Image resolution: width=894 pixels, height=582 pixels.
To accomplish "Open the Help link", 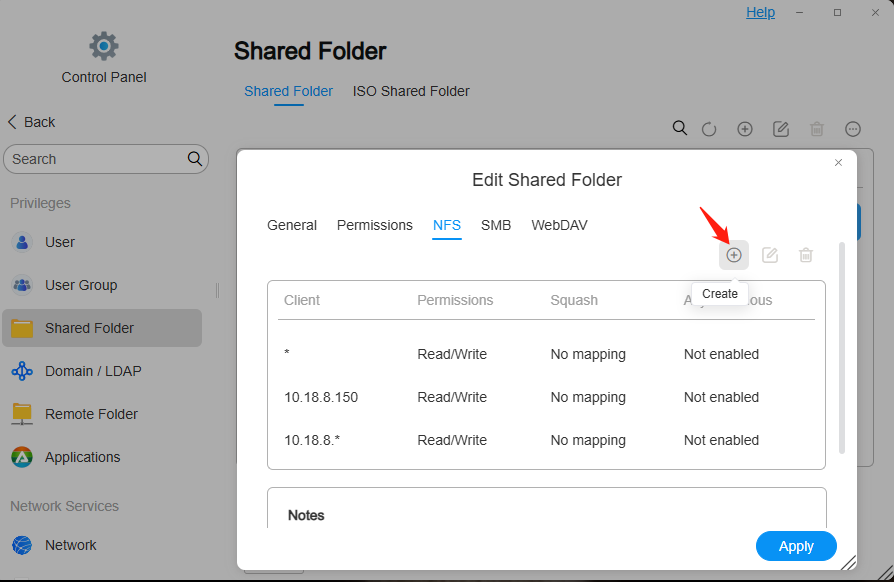I will click(x=760, y=12).
